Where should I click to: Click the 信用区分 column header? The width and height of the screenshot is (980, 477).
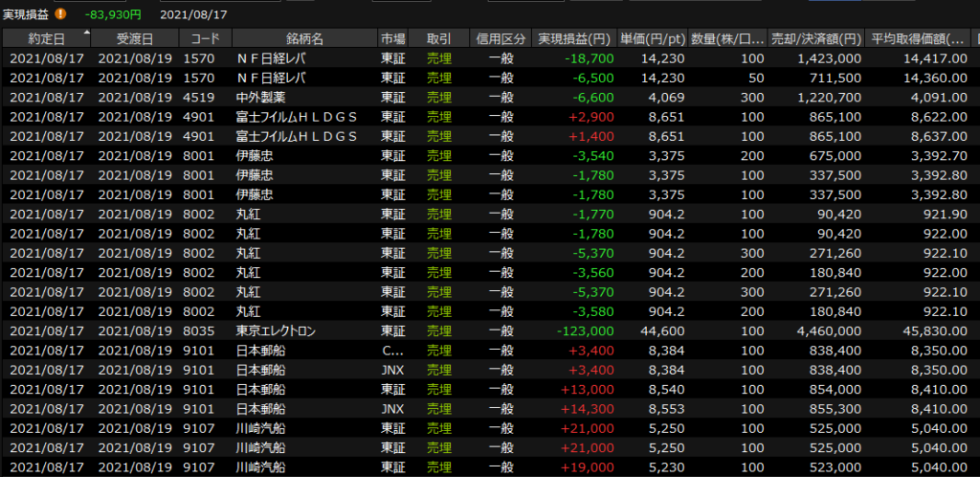(x=501, y=39)
